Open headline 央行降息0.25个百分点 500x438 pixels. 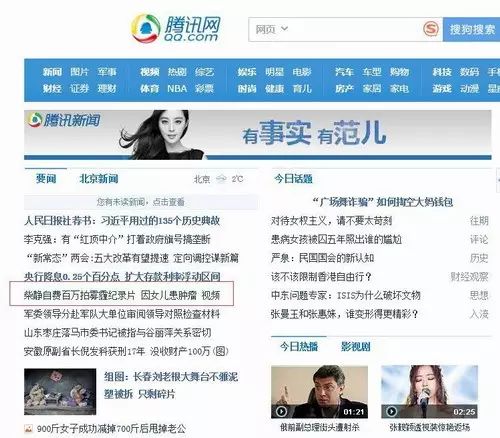(122, 277)
